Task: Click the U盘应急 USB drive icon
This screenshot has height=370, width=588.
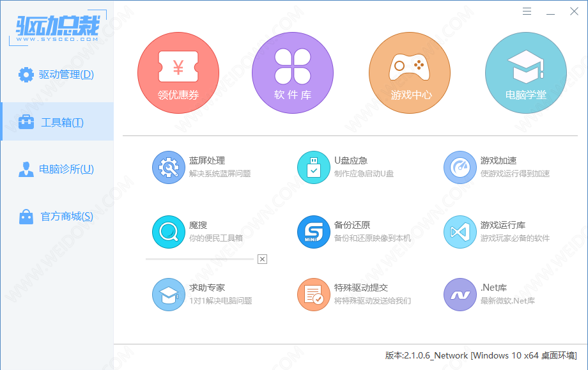Action: click(x=314, y=167)
